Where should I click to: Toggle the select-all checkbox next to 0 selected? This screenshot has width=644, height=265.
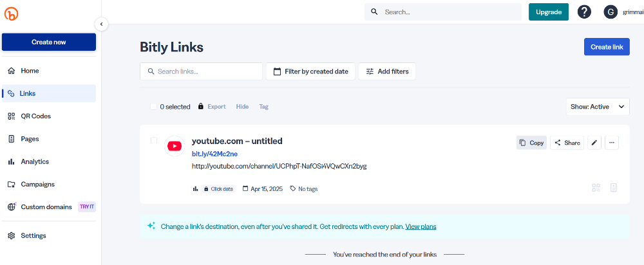pyautogui.click(x=154, y=107)
